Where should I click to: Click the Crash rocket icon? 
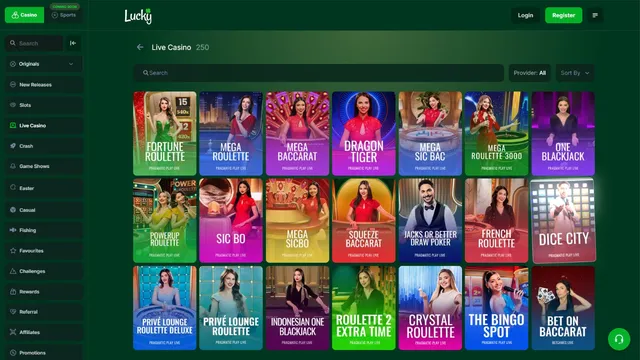pyautogui.click(x=13, y=146)
